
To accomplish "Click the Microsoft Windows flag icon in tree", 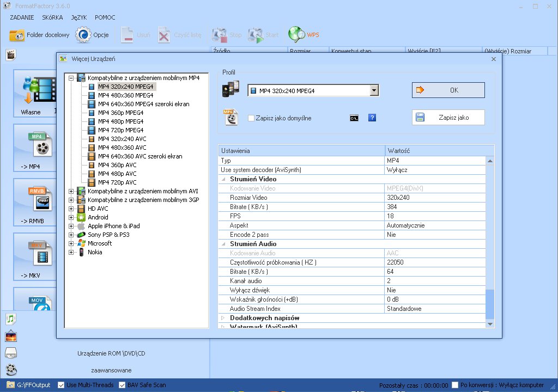I will (x=81, y=243).
